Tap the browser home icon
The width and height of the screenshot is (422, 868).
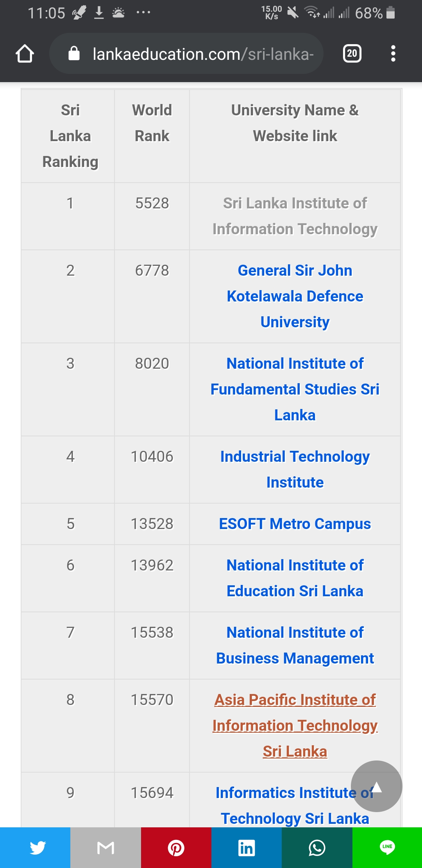click(25, 54)
